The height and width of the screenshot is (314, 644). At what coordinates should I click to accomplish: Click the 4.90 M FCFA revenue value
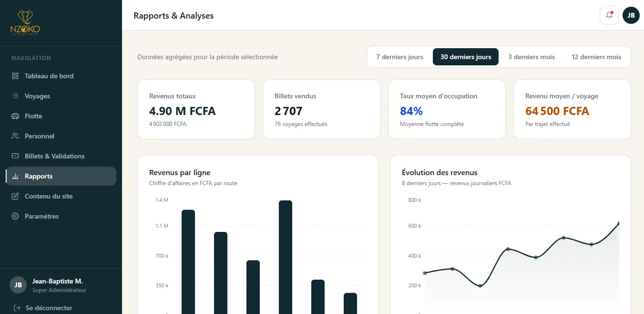(183, 111)
